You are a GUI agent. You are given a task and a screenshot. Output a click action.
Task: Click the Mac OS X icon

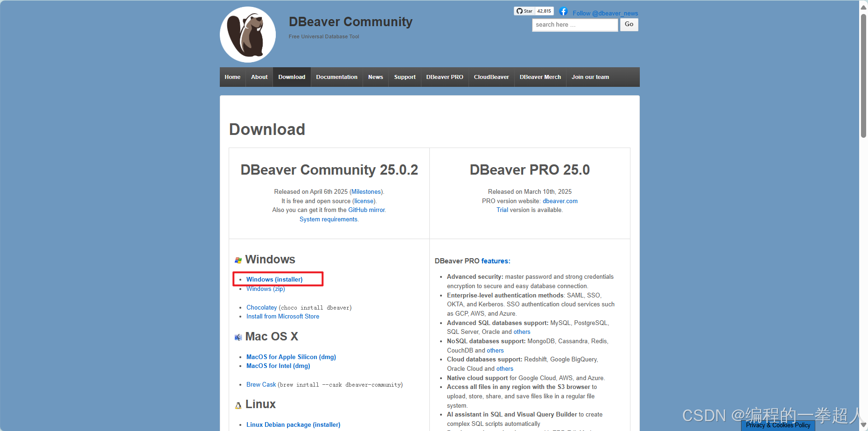coord(238,337)
